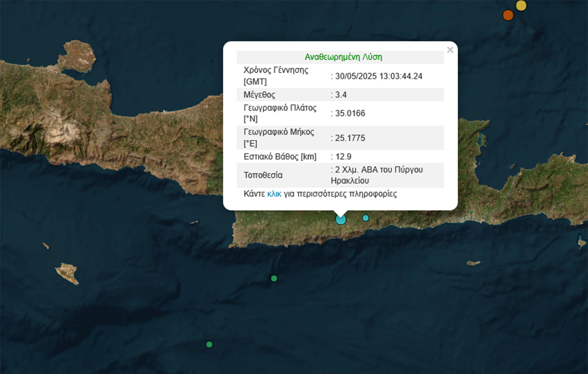
Task: Click the latitude value 35.0166
Action: 350,113
